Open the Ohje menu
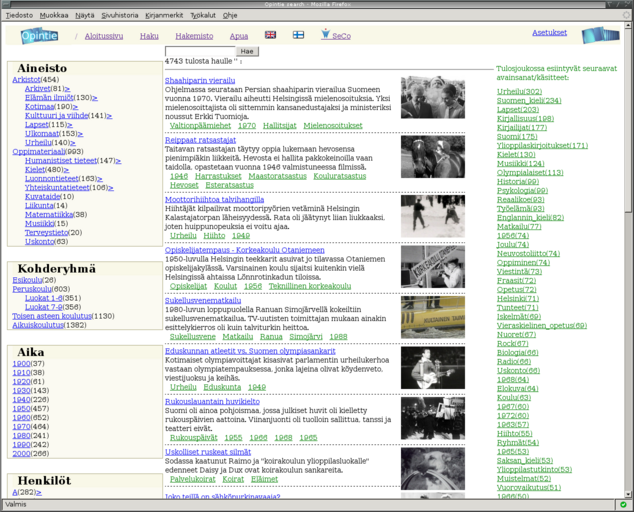634x512 pixels. [x=230, y=15]
